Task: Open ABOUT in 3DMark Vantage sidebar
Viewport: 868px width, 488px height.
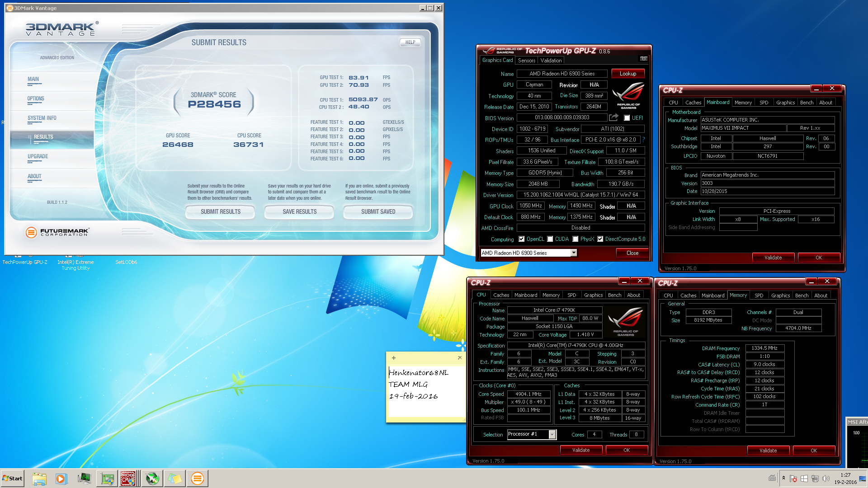Action: pyautogui.click(x=34, y=176)
